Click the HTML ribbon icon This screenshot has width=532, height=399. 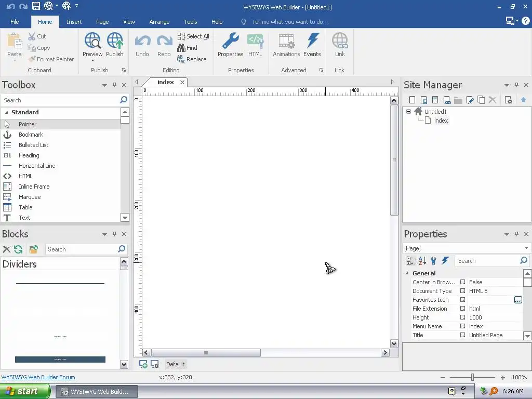[255, 41]
